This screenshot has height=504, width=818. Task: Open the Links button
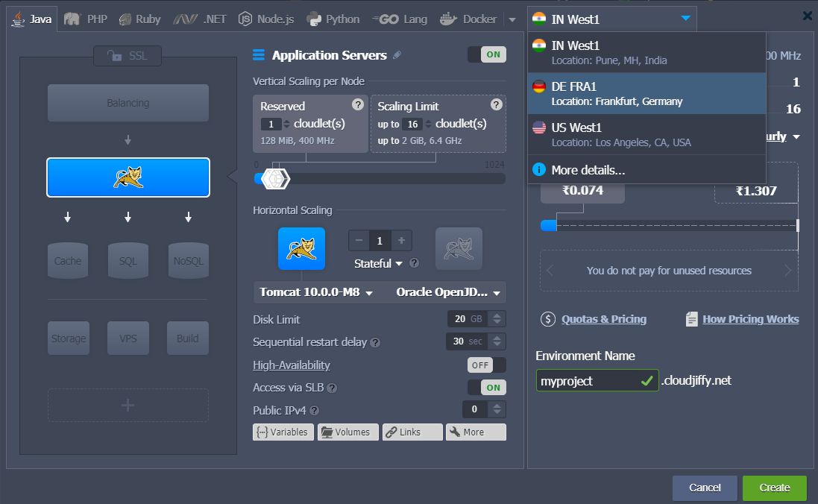tap(412, 432)
